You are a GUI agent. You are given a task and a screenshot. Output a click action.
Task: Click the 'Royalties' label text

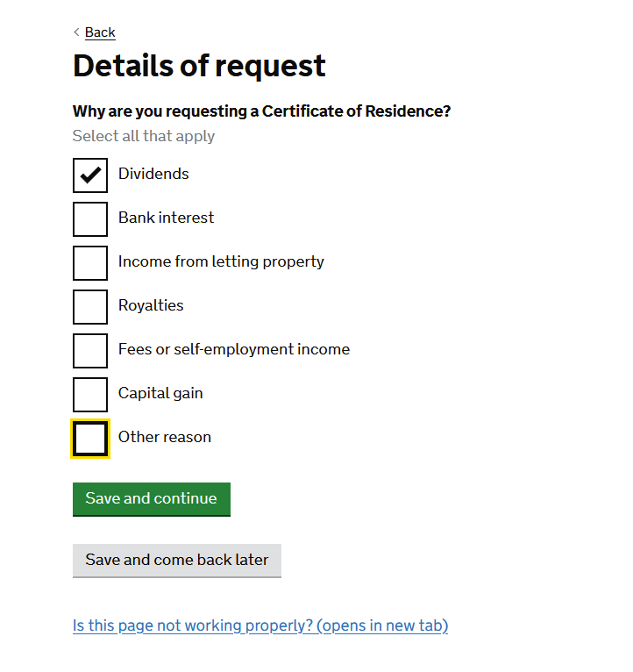[151, 305]
